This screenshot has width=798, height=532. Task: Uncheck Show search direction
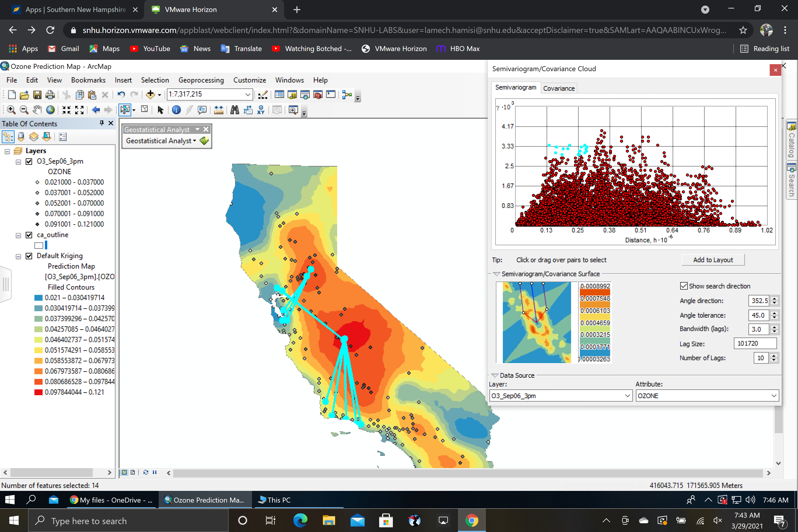coord(684,286)
